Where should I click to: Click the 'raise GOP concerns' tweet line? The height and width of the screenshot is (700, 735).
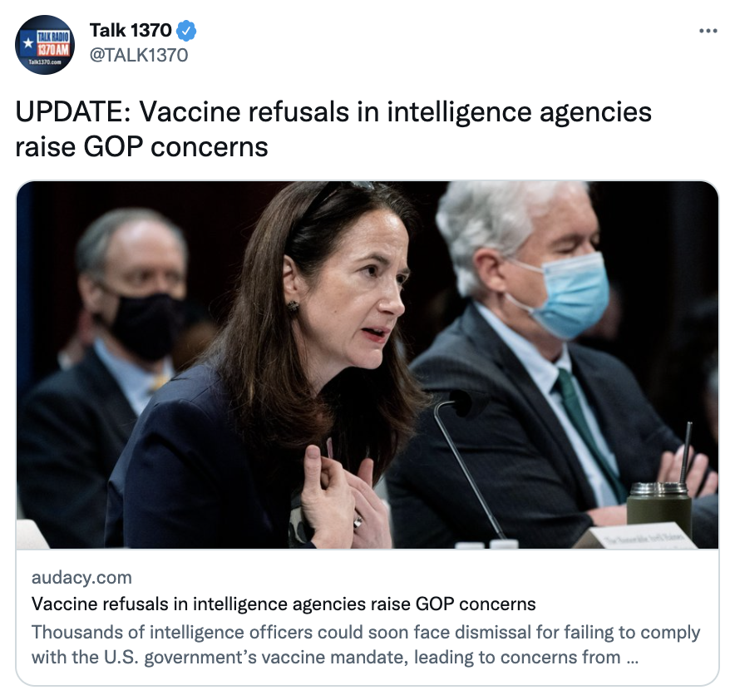tap(141, 146)
